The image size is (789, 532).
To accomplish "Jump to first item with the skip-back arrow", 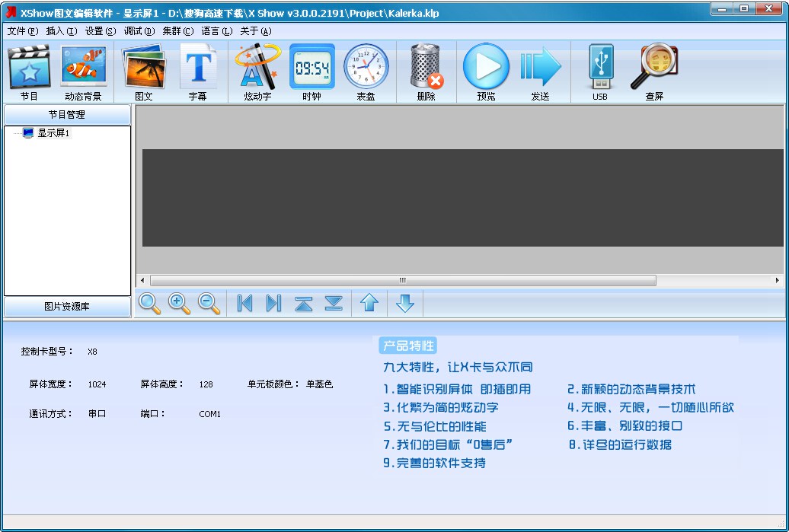I will [244, 303].
